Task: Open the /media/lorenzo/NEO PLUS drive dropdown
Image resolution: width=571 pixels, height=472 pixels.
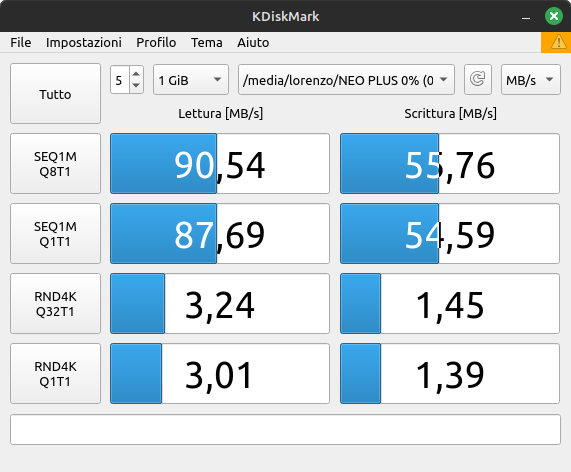Action: tap(346, 80)
